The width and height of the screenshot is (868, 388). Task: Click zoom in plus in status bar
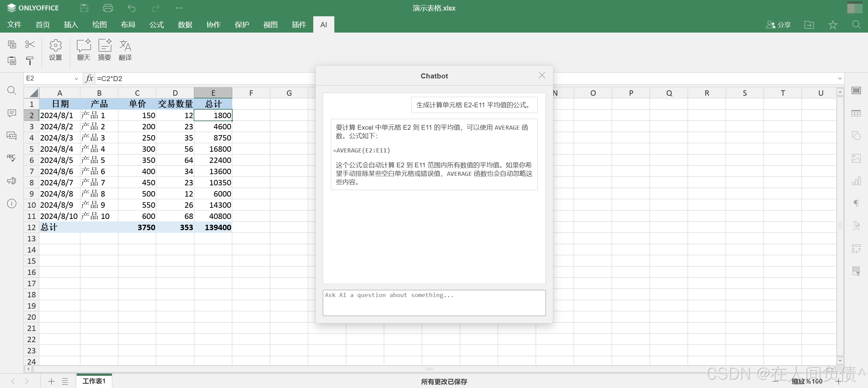pos(839,381)
